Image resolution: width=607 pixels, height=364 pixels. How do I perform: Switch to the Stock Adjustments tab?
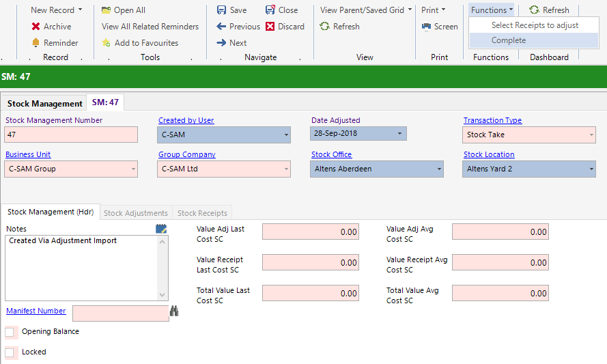coord(135,213)
